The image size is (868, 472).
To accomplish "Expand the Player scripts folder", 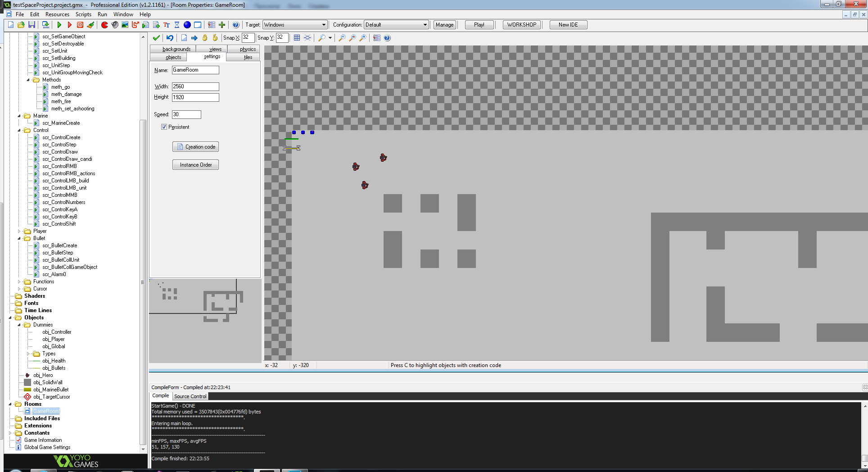I will 19,231.
